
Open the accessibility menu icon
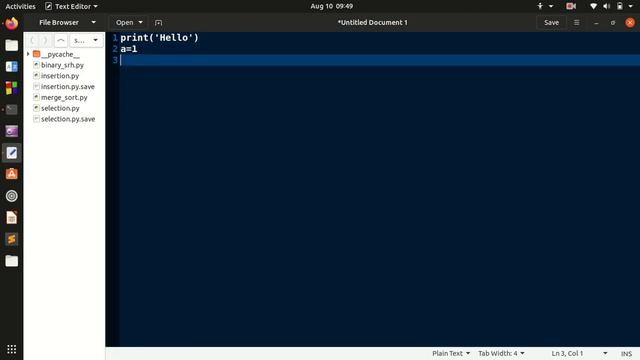click(540, 6)
